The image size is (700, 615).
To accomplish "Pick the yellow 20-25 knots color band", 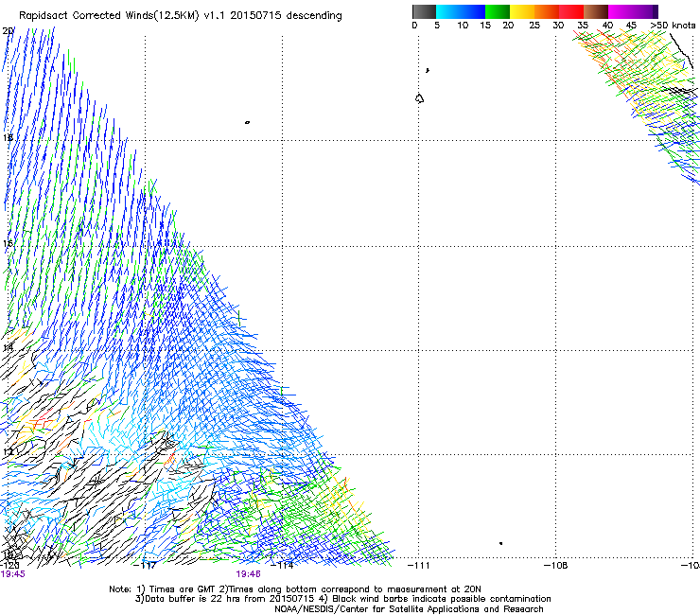I will pyautogui.click(x=522, y=11).
